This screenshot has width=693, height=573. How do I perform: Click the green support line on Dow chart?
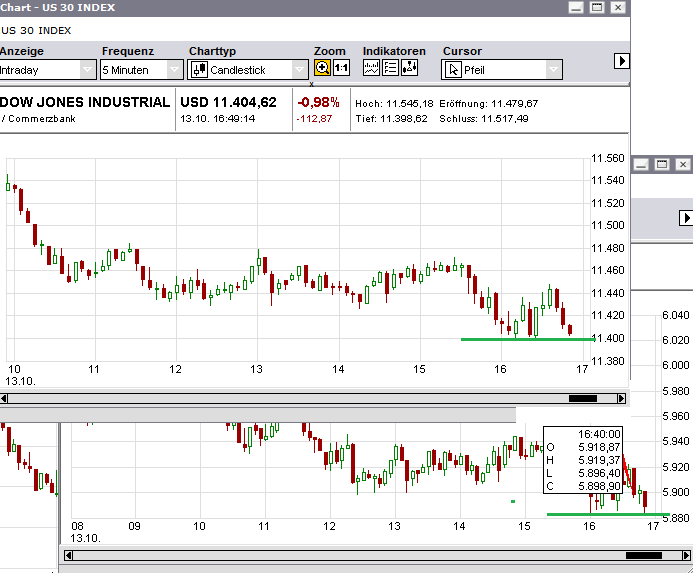tap(527, 340)
